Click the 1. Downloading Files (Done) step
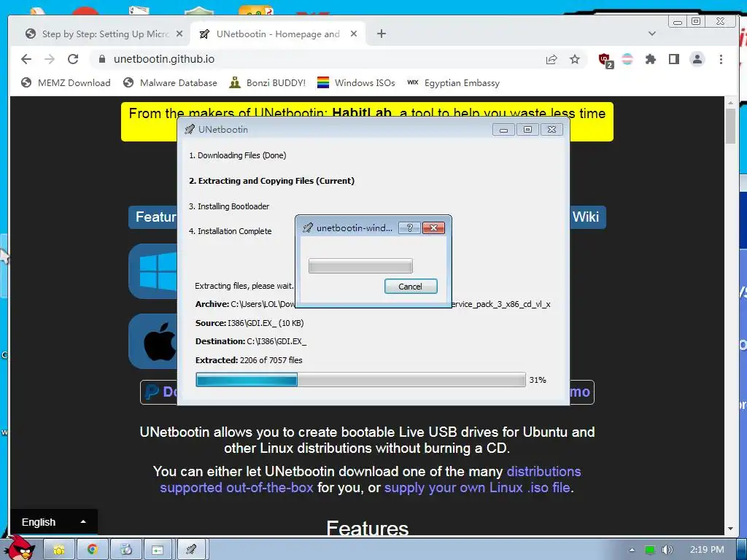 point(237,155)
